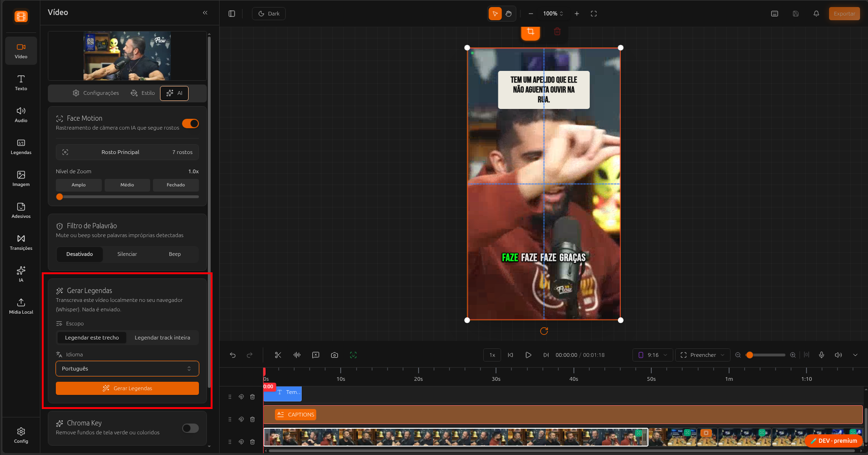The width and height of the screenshot is (868, 455).
Task: Click the DEV premium badge
Action: (x=834, y=441)
